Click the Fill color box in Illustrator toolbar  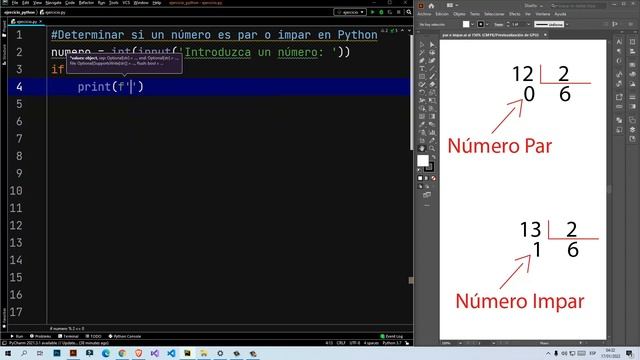click(423, 160)
